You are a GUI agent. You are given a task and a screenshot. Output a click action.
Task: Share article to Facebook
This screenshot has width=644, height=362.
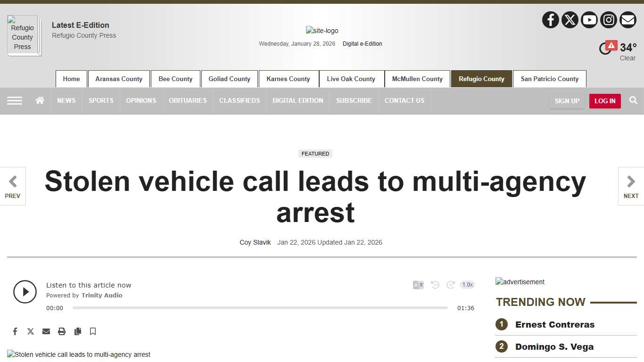[x=15, y=331]
